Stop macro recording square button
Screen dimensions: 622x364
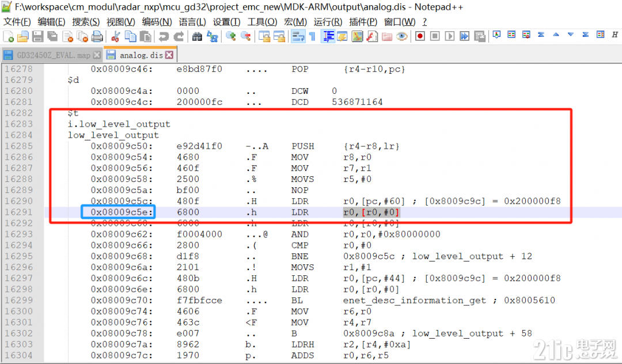[x=435, y=36]
